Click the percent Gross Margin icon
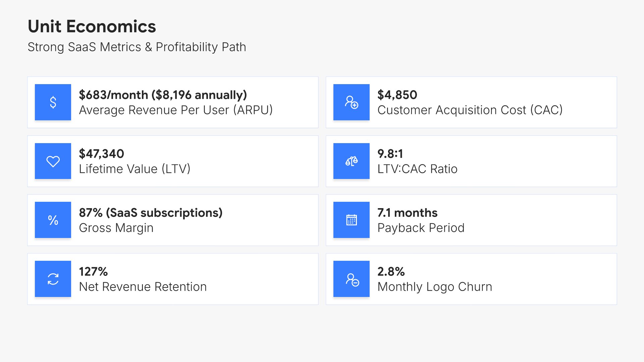 [x=53, y=220]
